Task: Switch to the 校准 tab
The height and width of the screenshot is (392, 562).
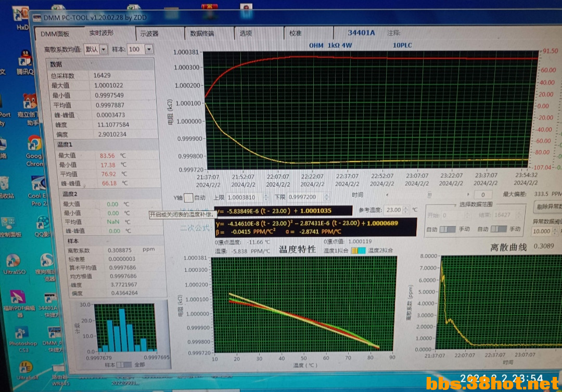Action: click(296, 33)
